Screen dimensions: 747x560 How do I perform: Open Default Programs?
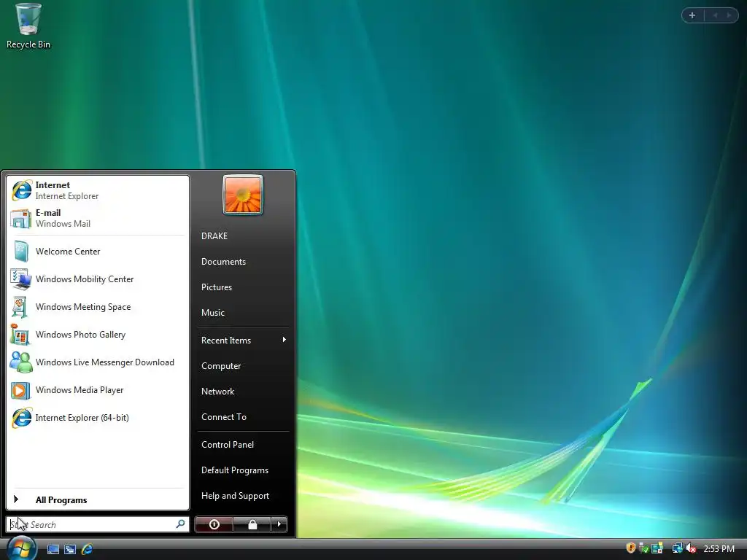coord(243,470)
